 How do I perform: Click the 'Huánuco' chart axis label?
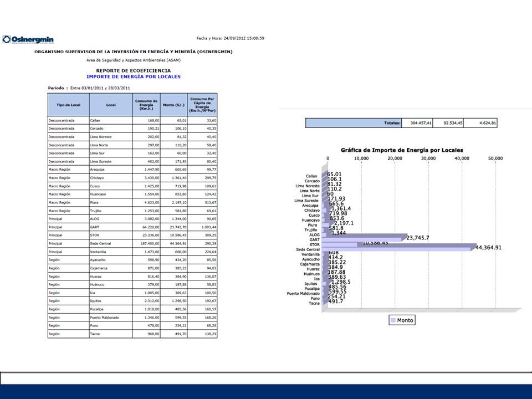(311, 274)
